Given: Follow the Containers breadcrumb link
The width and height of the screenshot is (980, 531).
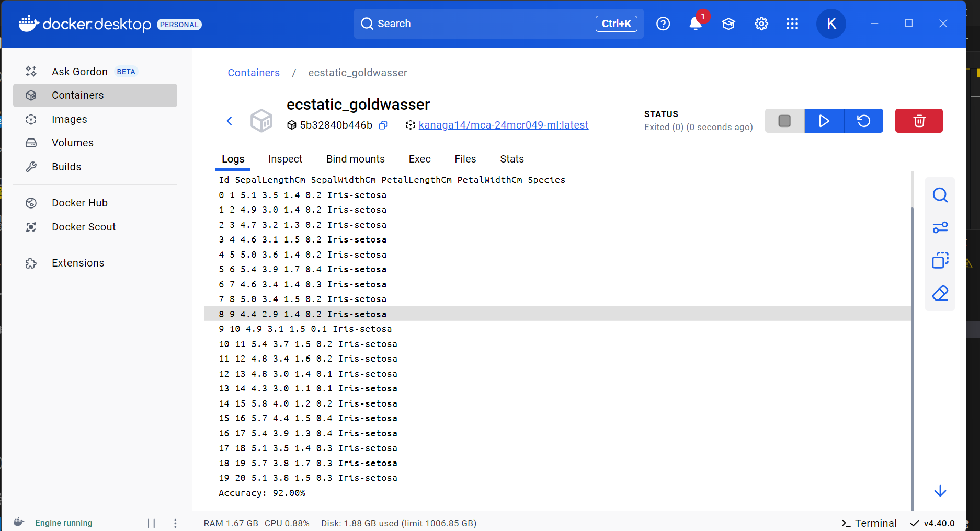Looking at the screenshot, I should coord(254,73).
